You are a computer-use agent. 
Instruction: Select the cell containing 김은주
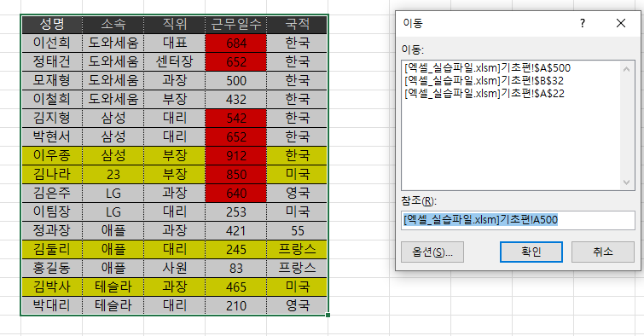52,193
